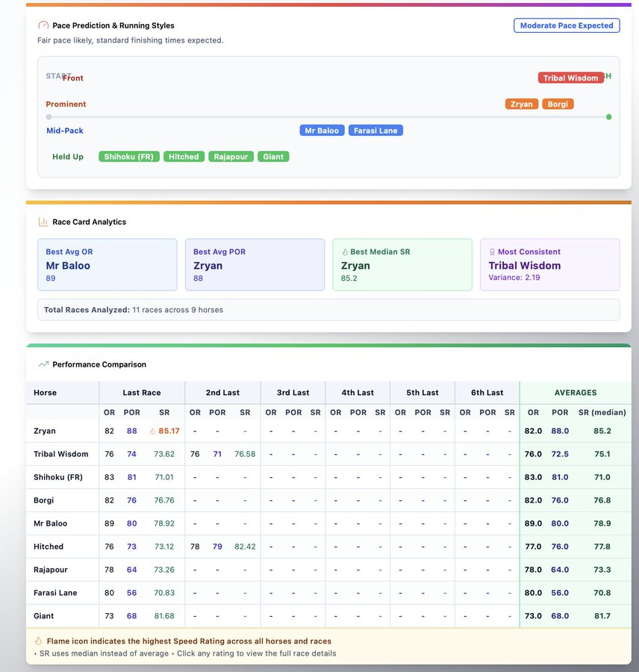Click Zryan's median SR average 85.2
The width and height of the screenshot is (639, 672).
(602, 431)
